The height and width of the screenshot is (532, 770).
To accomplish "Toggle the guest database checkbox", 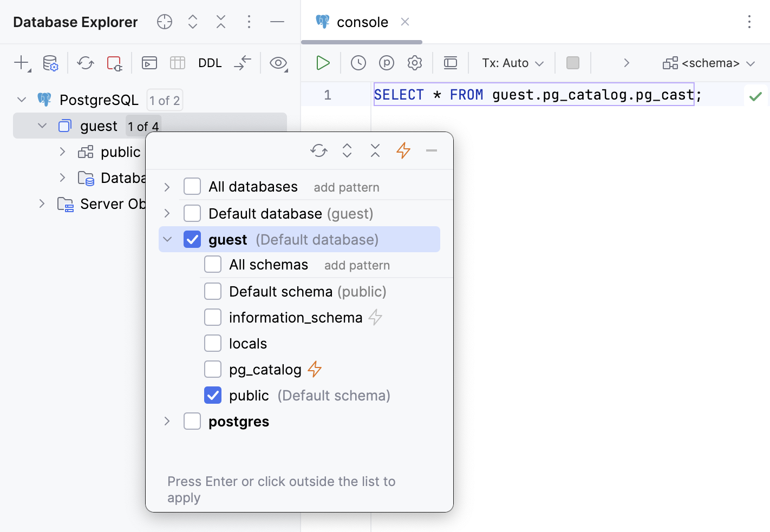I will point(192,239).
